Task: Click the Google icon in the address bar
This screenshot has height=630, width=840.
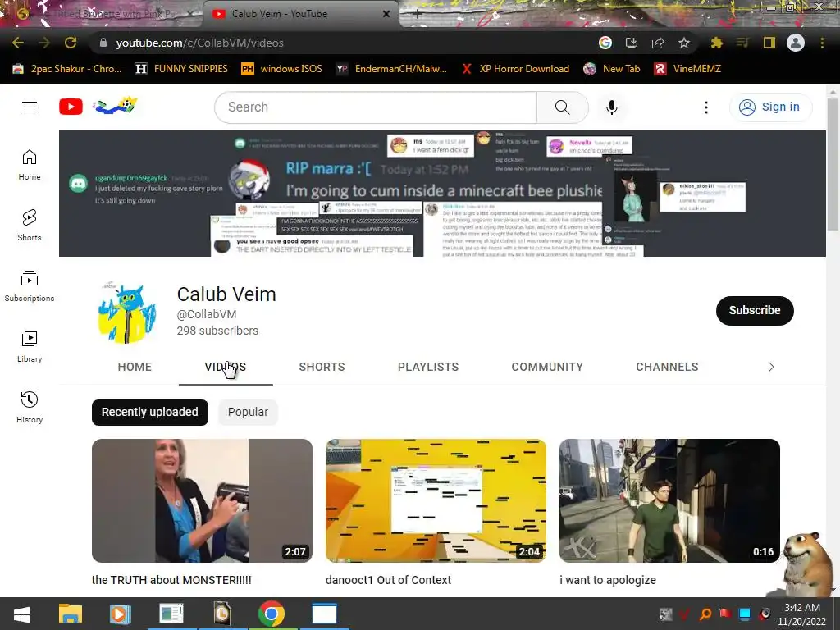Action: tap(605, 43)
